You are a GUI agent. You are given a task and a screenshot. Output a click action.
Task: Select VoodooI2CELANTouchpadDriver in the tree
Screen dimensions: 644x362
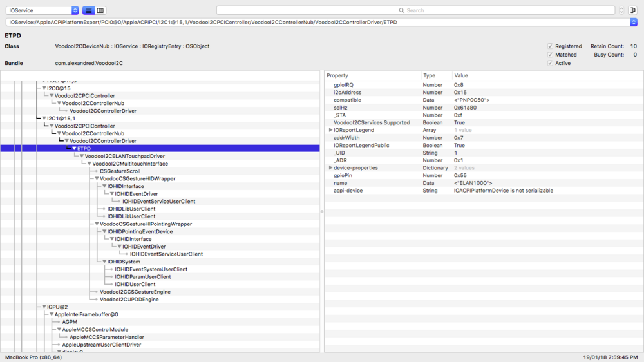point(124,156)
